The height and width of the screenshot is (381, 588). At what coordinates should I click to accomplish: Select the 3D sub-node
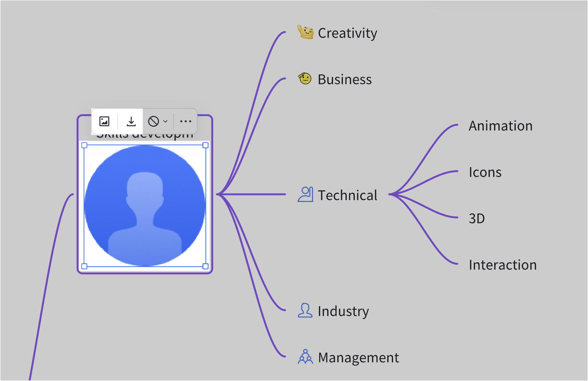[477, 218]
